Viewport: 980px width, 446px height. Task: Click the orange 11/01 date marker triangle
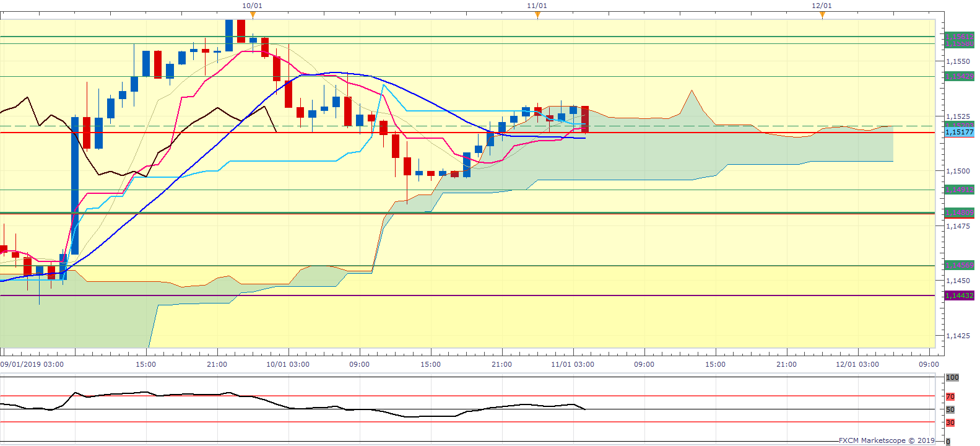coord(537,15)
